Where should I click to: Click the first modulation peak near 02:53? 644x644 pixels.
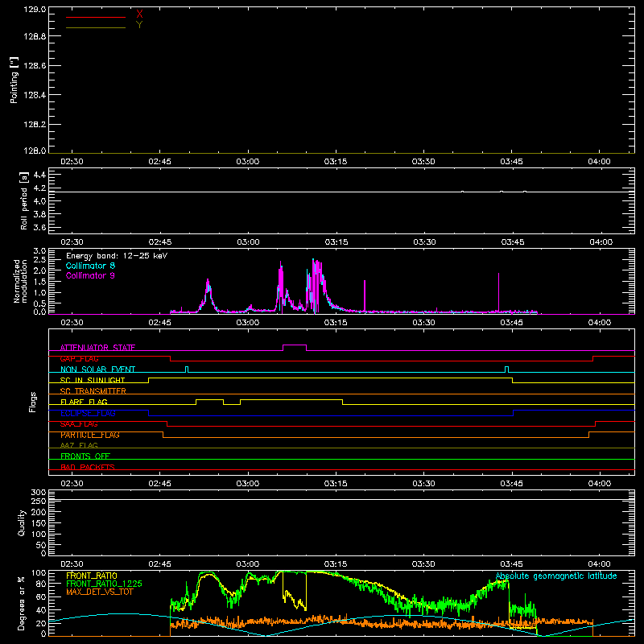[x=208, y=294]
